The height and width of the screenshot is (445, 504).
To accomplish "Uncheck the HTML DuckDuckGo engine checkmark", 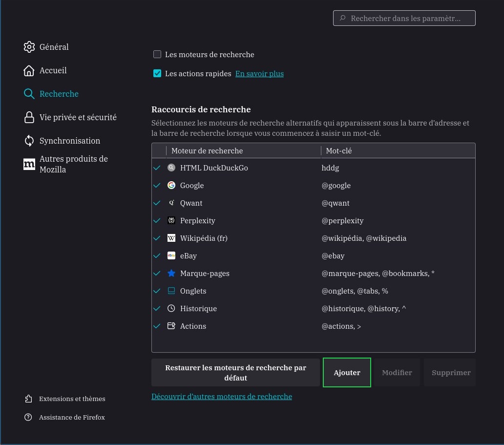I will (157, 168).
